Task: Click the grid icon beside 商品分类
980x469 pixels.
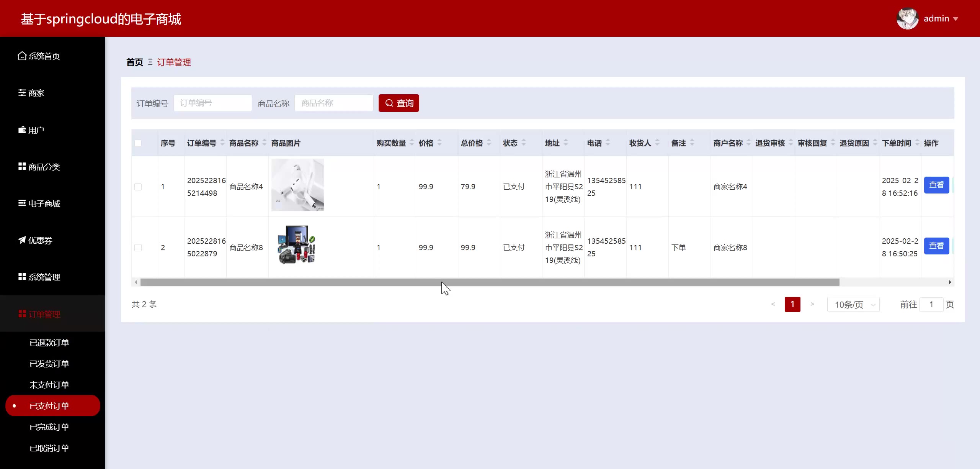Action: [22, 166]
